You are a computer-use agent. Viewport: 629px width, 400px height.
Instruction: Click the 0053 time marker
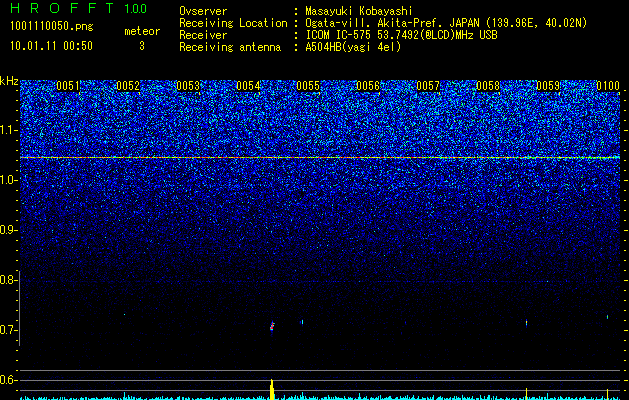point(188,86)
